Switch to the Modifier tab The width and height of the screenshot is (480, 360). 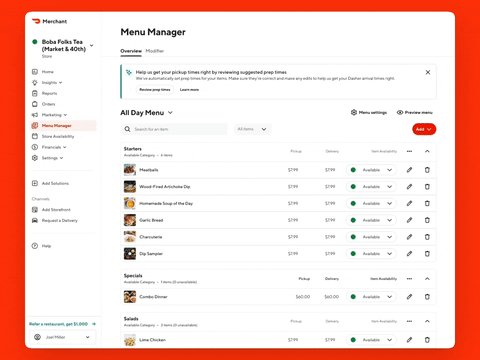[x=155, y=51]
